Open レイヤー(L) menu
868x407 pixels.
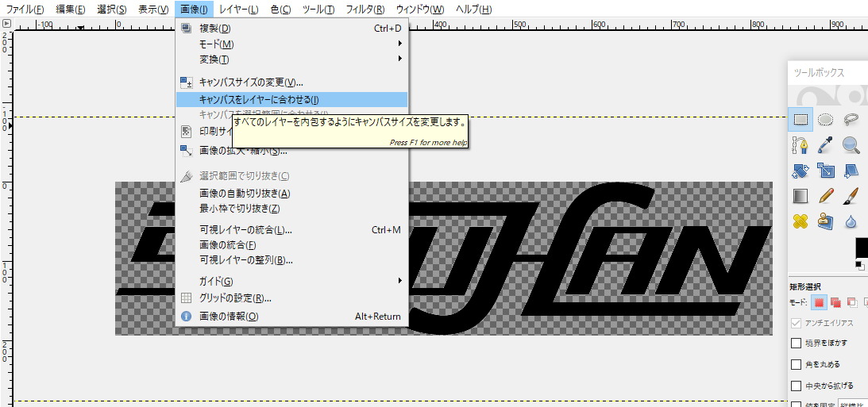click(238, 10)
